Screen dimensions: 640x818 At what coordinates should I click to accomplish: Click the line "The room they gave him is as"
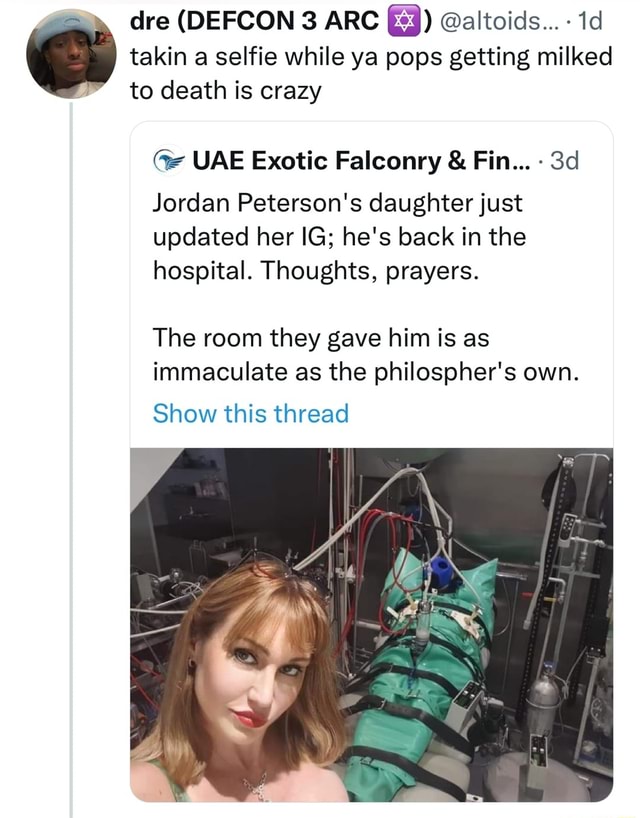320,338
